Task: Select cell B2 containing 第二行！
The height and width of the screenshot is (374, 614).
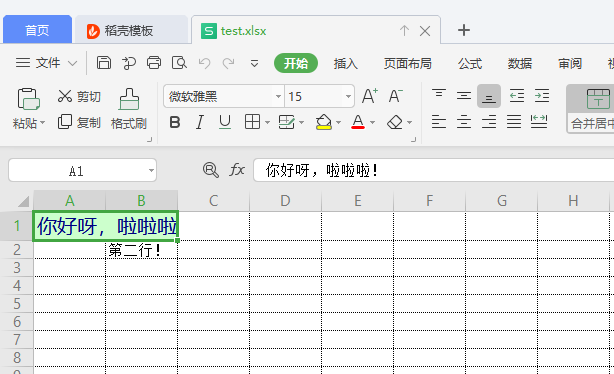Action: pyautogui.click(x=141, y=250)
